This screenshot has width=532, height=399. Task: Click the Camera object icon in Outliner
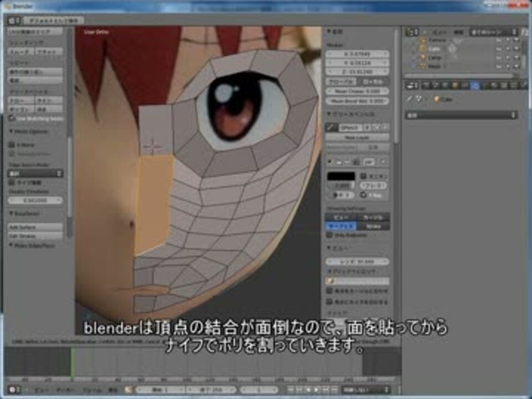pos(423,40)
